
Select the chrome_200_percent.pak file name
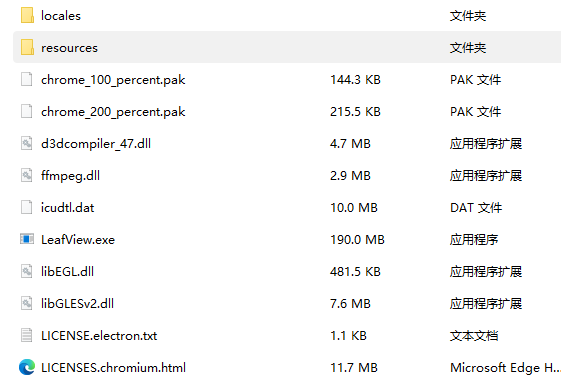[113, 112]
